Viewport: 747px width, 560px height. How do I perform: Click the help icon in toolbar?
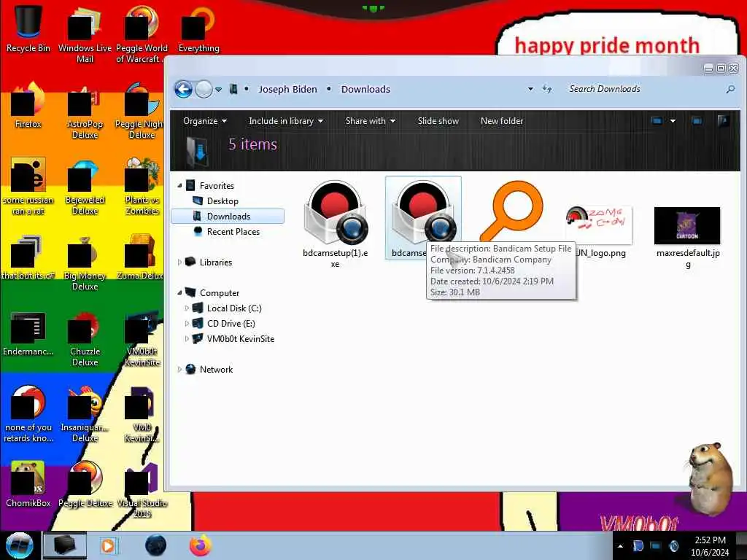point(723,121)
